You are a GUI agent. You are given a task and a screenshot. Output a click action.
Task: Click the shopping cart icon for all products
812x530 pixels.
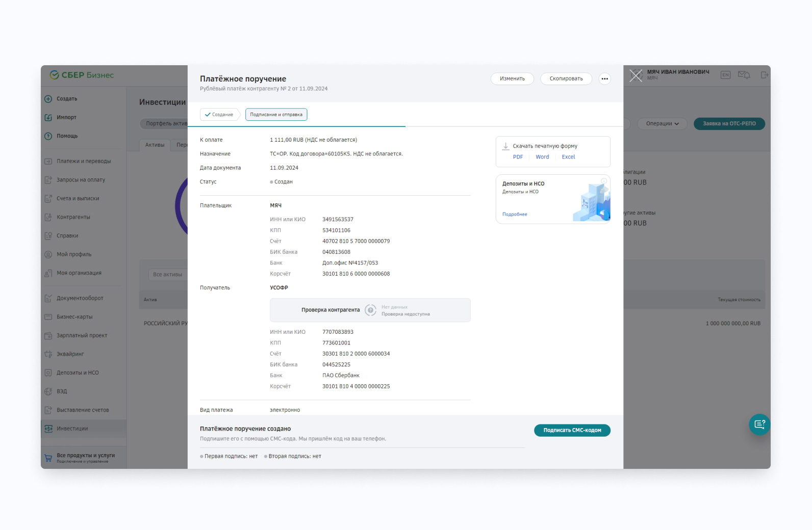48,458
